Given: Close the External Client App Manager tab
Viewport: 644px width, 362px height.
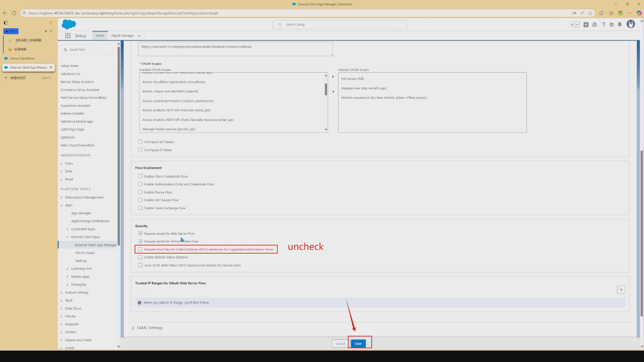Looking at the screenshot, I should pyautogui.click(x=51, y=67).
